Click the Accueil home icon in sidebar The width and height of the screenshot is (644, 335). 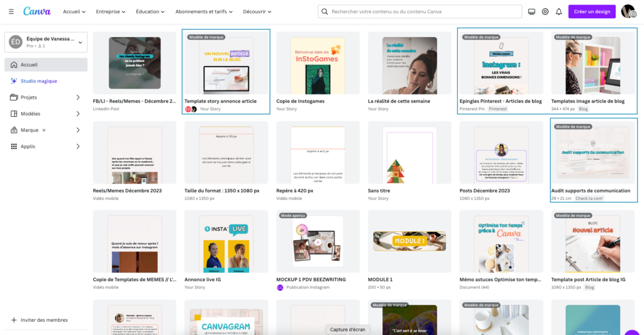pos(14,65)
